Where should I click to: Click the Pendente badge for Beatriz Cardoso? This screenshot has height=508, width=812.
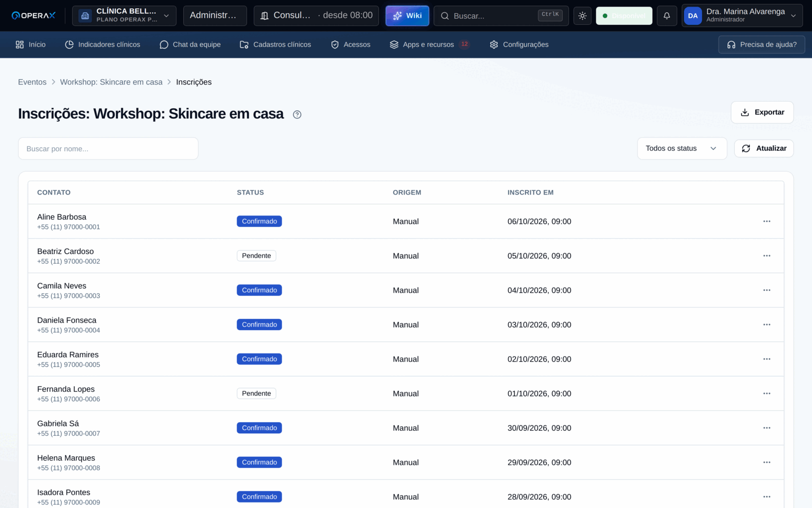[256, 256]
